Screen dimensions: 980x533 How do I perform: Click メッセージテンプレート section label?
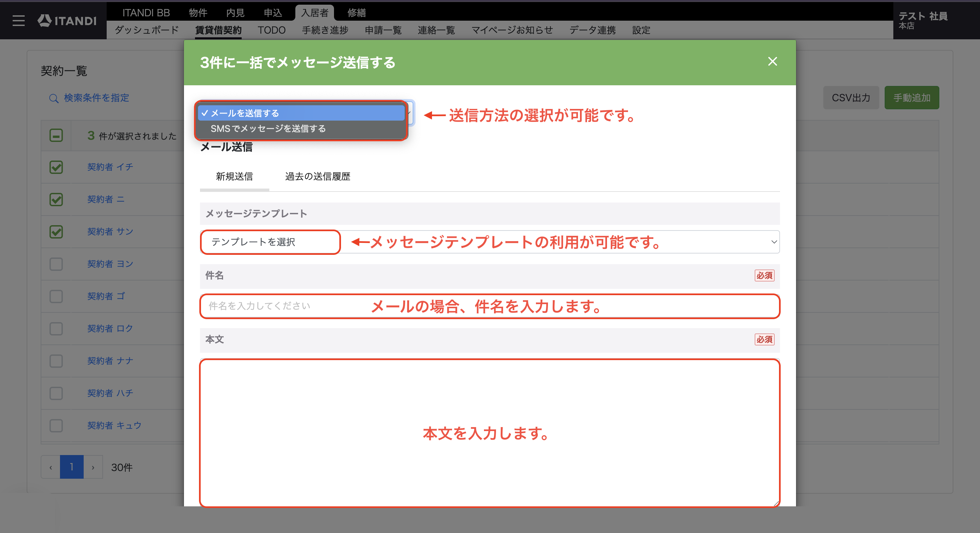[x=256, y=214]
